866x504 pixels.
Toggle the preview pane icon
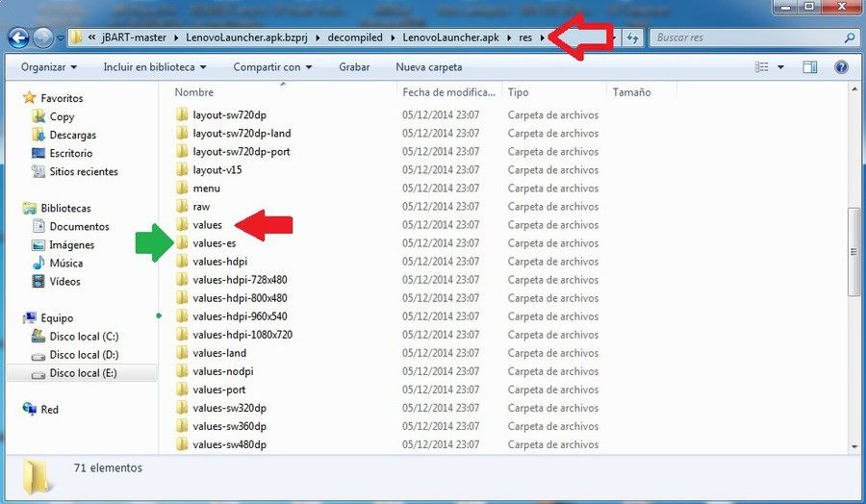(809, 66)
